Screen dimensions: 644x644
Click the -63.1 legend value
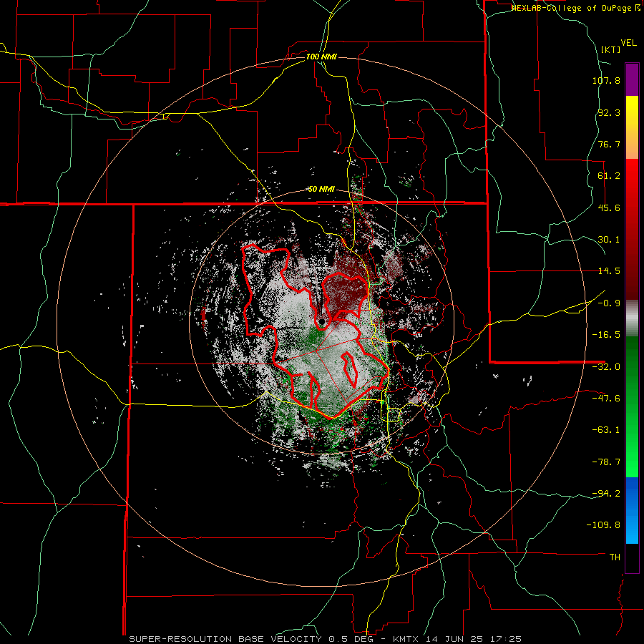(606, 430)
